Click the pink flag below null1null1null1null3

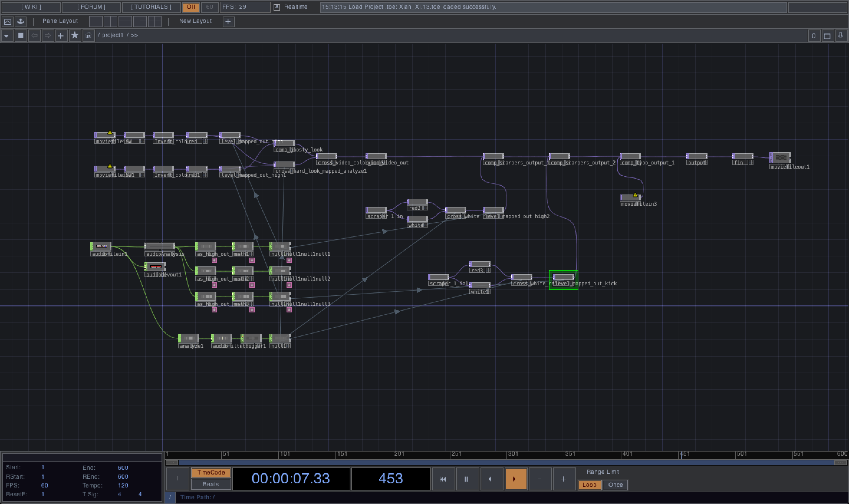289,310
